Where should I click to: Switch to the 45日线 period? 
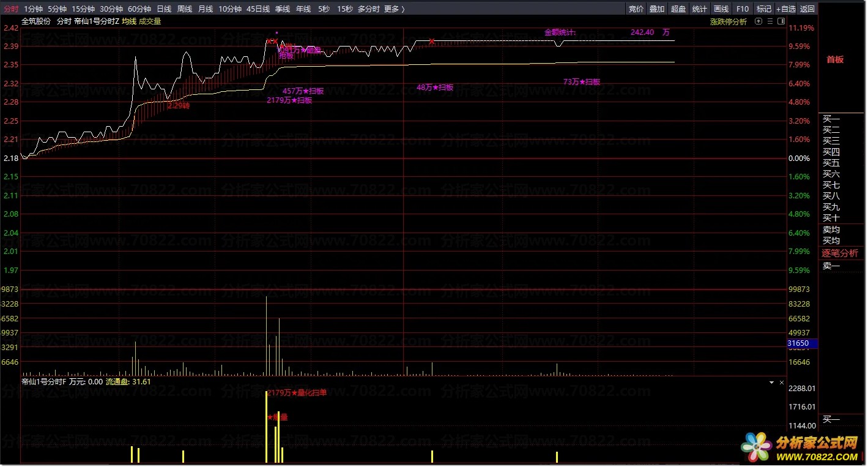click(258, 9)
